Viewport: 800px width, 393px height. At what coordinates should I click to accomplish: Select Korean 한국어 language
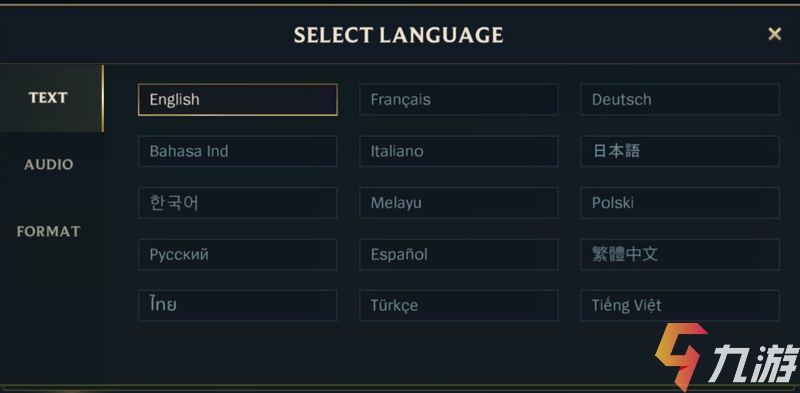(238, 203)
